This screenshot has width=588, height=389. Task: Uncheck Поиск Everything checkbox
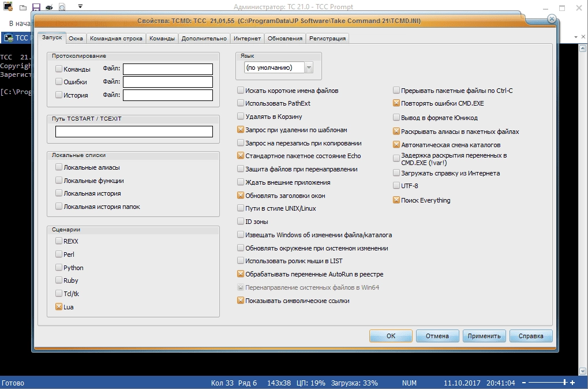(396, 200)
